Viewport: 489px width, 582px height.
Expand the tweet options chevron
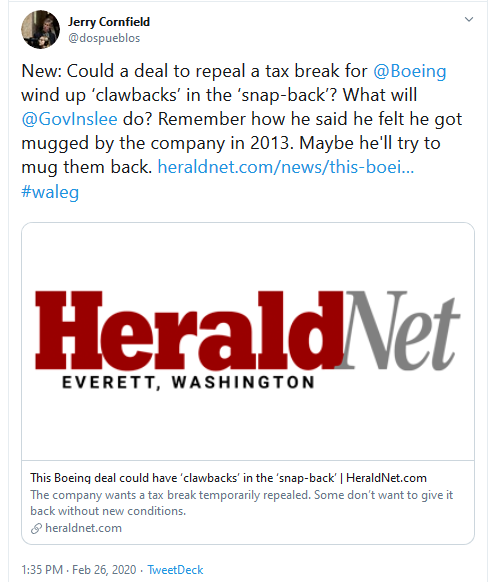pos(469,19)
